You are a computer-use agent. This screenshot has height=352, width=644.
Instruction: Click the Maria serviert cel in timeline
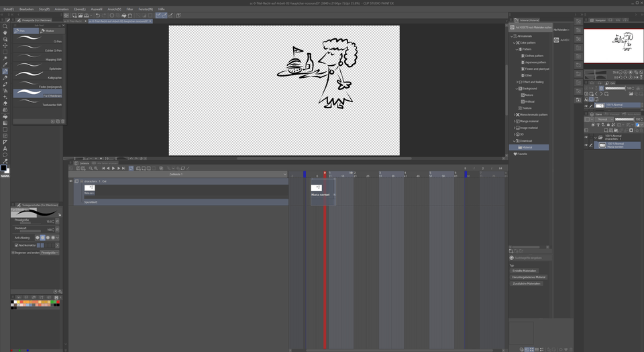tap(323, 191)
